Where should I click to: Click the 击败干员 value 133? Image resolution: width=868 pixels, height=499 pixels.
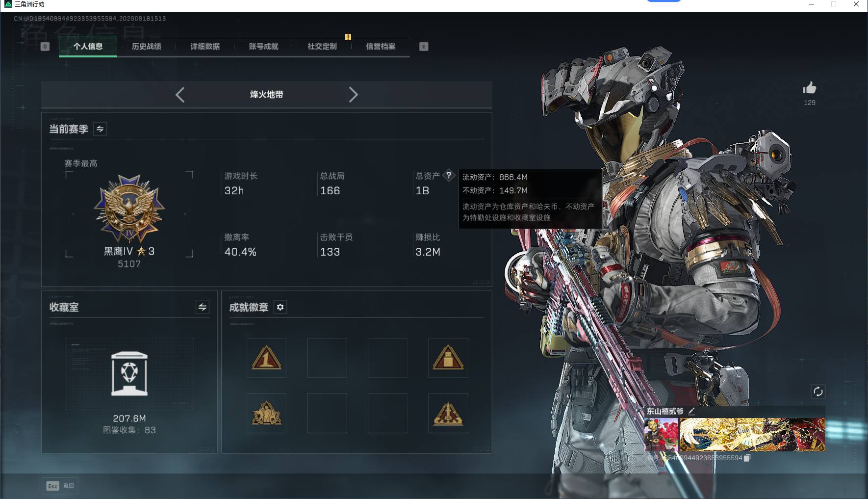(330, 252)
